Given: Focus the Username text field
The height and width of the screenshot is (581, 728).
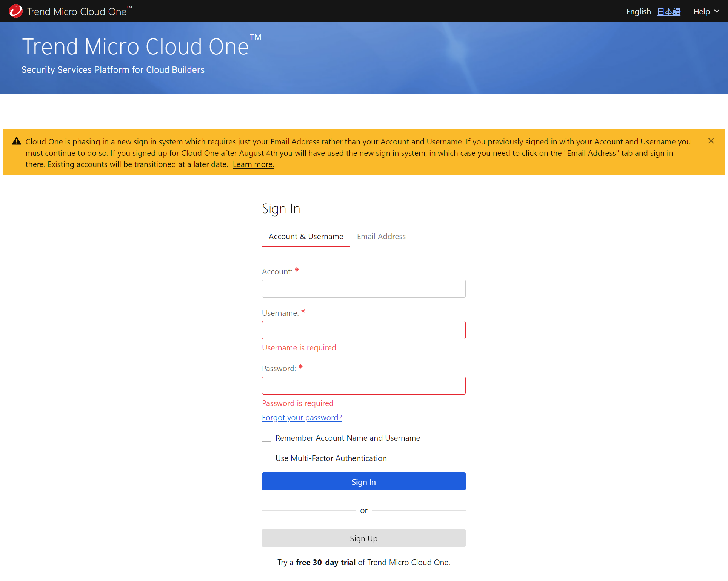Looking at the screenshot, I should click(363, 330).
